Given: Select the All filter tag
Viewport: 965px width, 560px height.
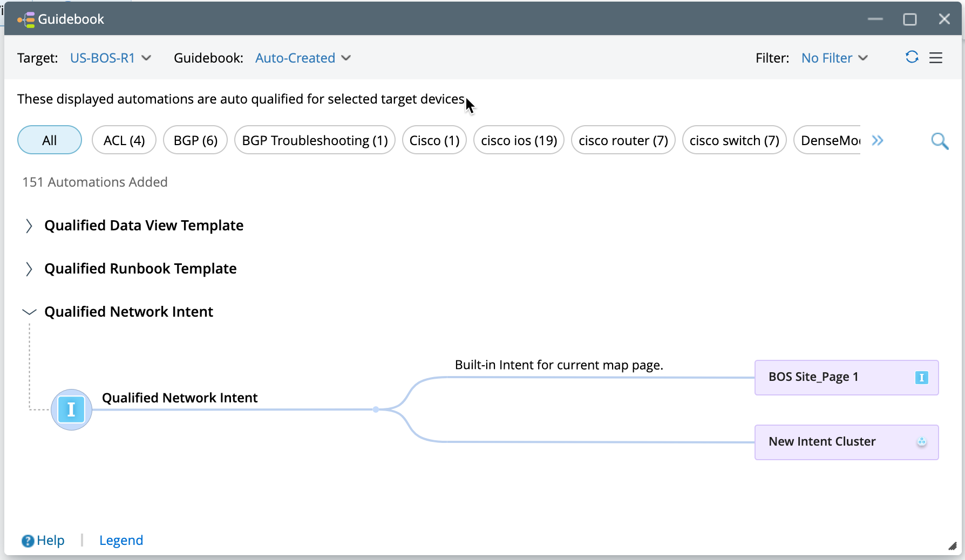Looking at the screenshot, I should (x=50, y=140).
